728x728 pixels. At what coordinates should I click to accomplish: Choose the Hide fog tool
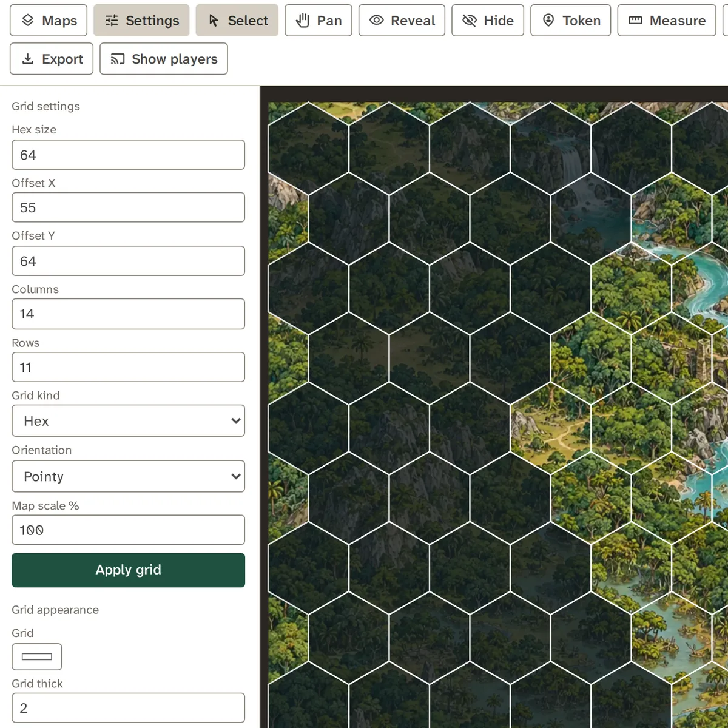[488, 21]
